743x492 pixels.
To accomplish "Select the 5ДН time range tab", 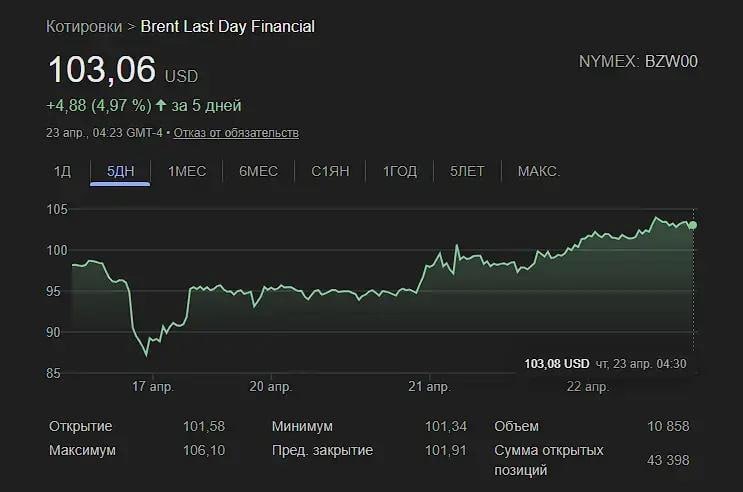I will coord(120,172).
